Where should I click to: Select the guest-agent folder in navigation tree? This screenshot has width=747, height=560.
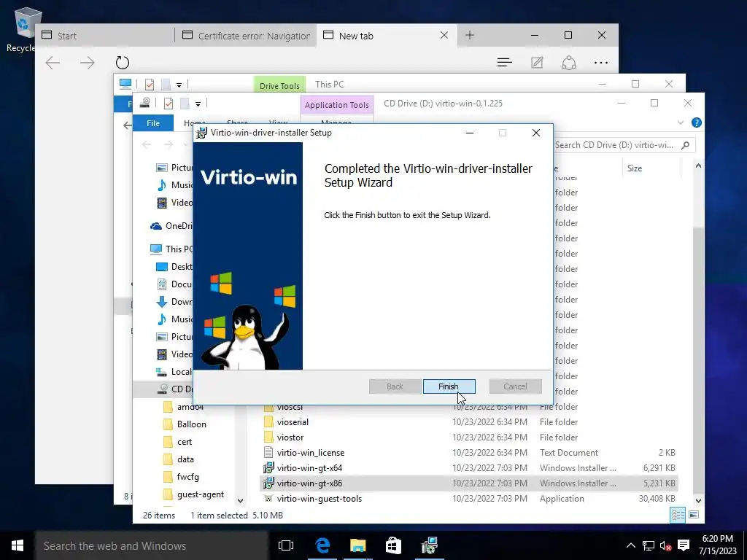pos(200,494)
